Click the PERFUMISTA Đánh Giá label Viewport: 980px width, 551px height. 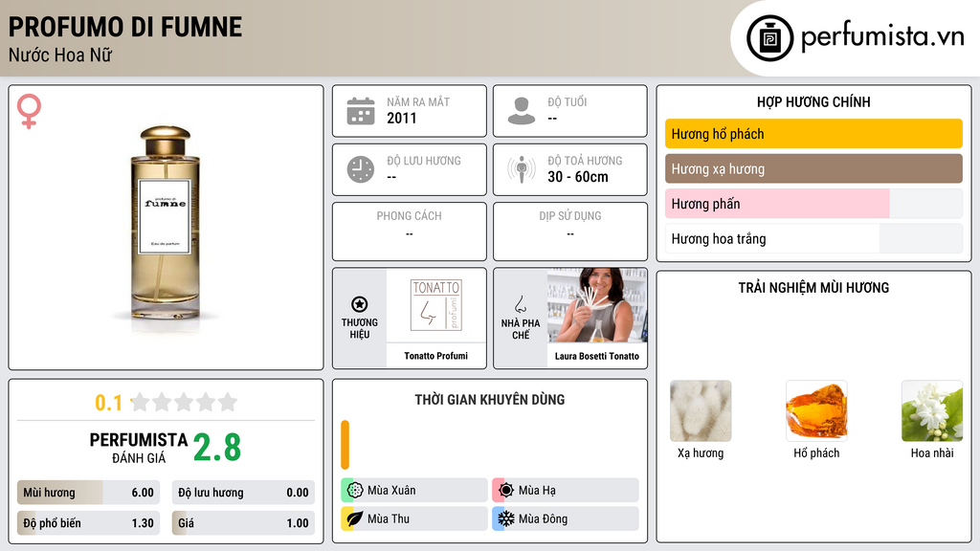point(139,449)
